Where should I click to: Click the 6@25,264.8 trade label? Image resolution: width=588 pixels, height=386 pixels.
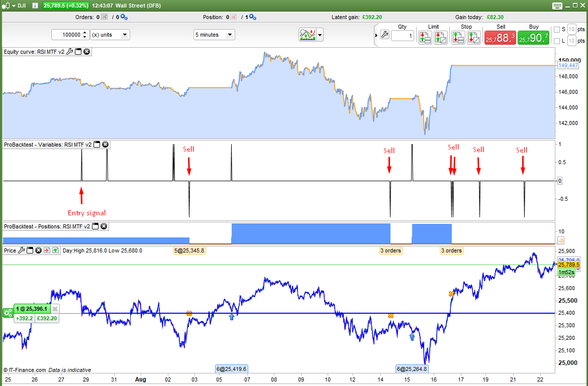tap(412, 369)
